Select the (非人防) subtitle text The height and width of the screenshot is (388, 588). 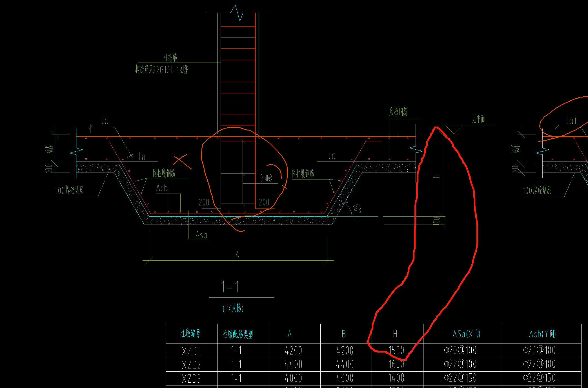coord(233,308)
